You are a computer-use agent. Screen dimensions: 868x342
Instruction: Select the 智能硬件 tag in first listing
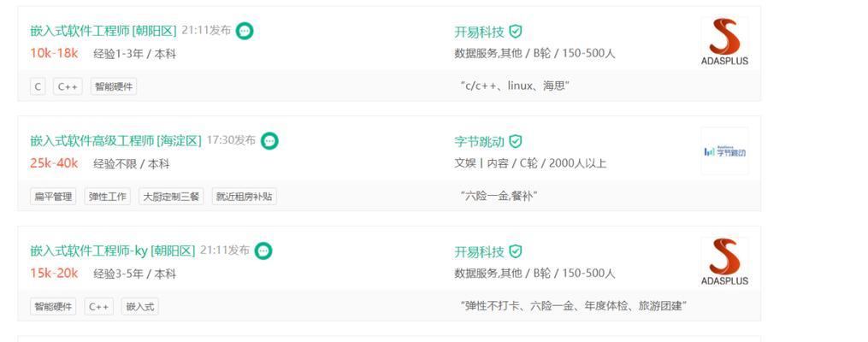click(x=114, y=86)
